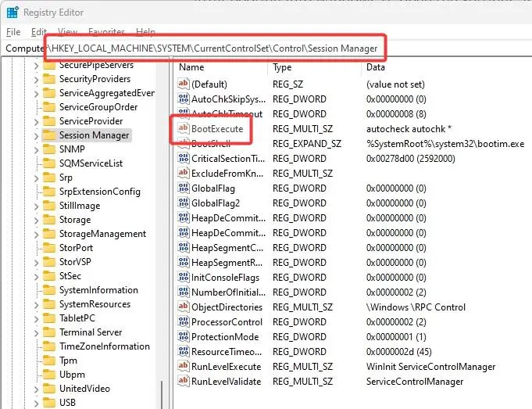Click the ExcludeFromKn multi-string icon
Screen dimensions: 532x409
(184, 173)
